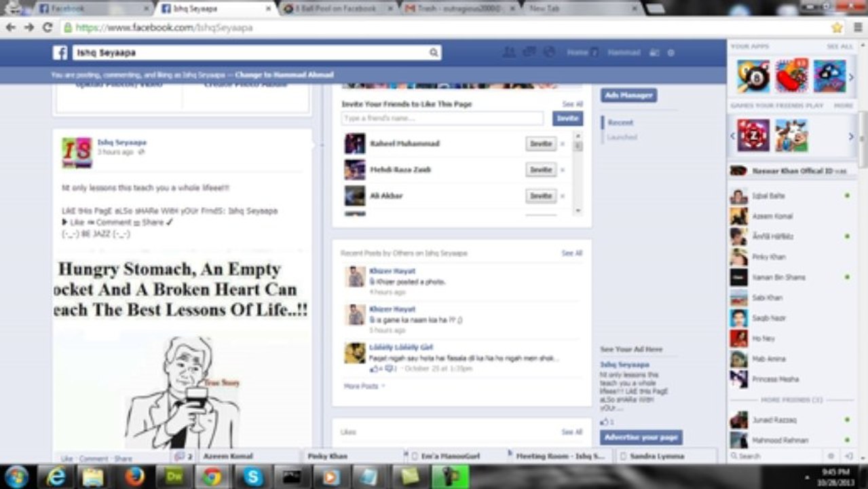
Task: Launch the Candy Crush app icon
Action: coord(791,76)
